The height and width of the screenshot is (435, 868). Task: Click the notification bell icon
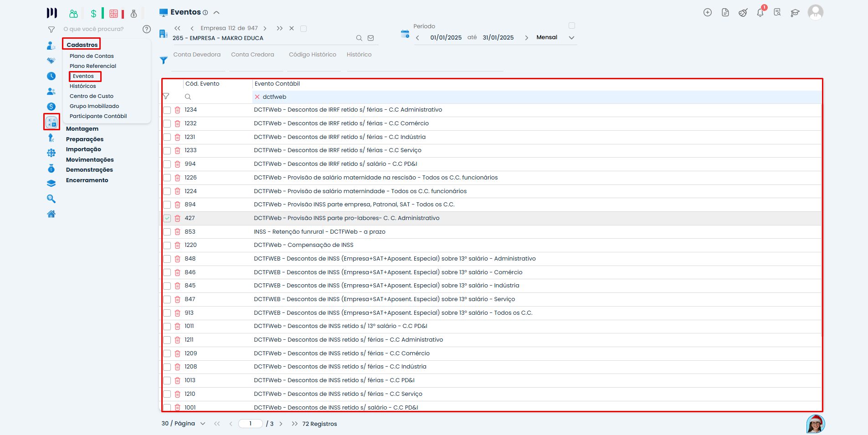coord(760,13)
